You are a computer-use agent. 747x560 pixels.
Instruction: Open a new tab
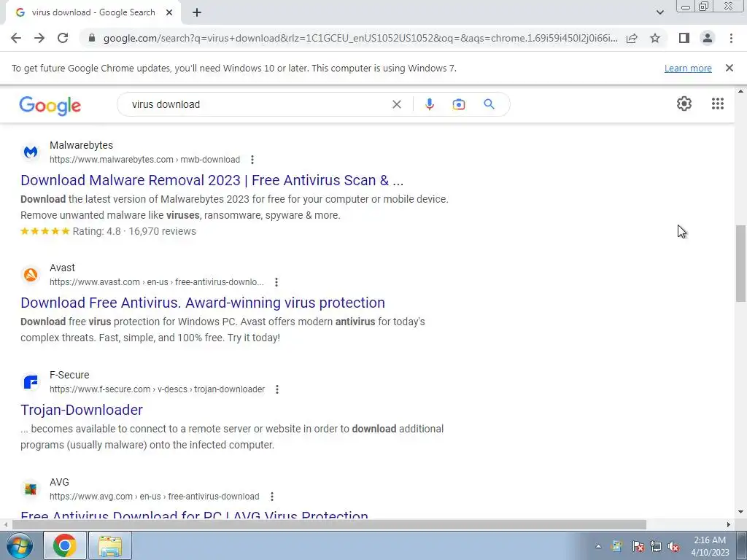pos(197,12)
